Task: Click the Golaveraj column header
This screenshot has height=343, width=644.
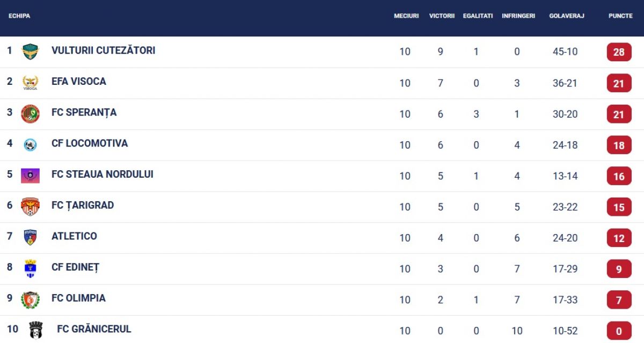Action: [566, 16]
